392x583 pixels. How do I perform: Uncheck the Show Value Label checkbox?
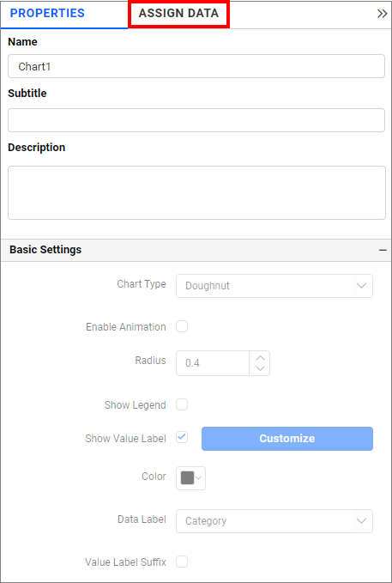pyautogui.click(x=182, y=437)
